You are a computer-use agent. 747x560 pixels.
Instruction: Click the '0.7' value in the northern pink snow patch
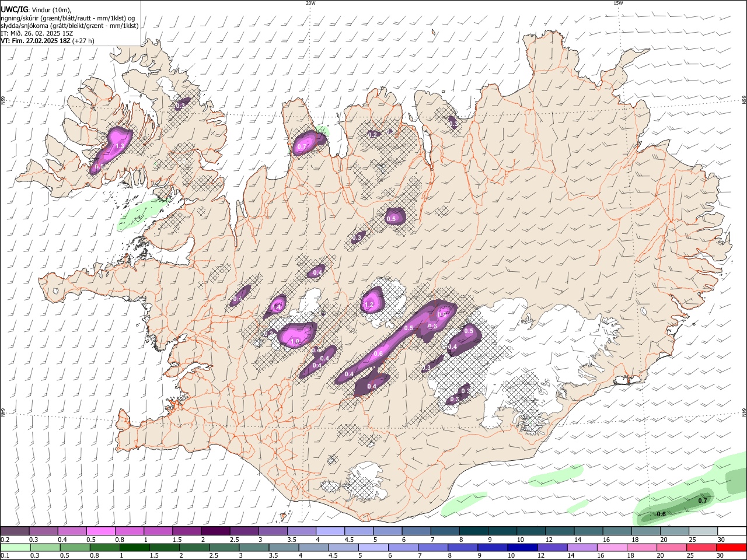pos(302,147)
